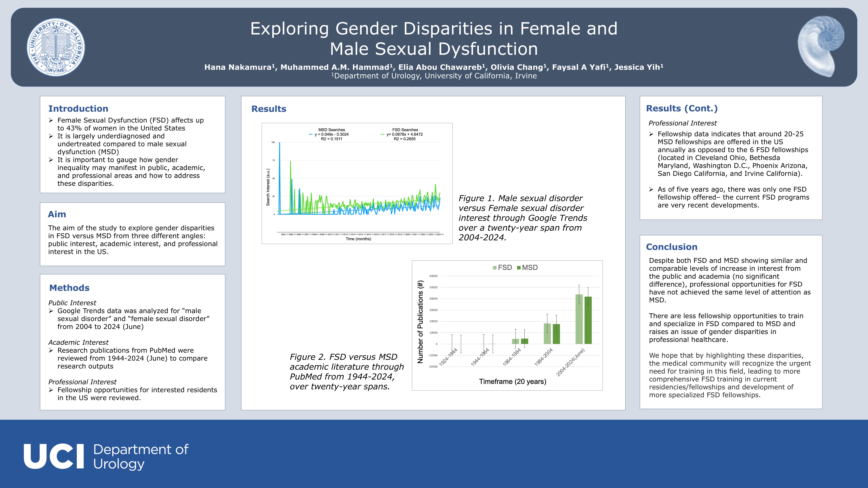Click the Introduction heading

[78, 109]
